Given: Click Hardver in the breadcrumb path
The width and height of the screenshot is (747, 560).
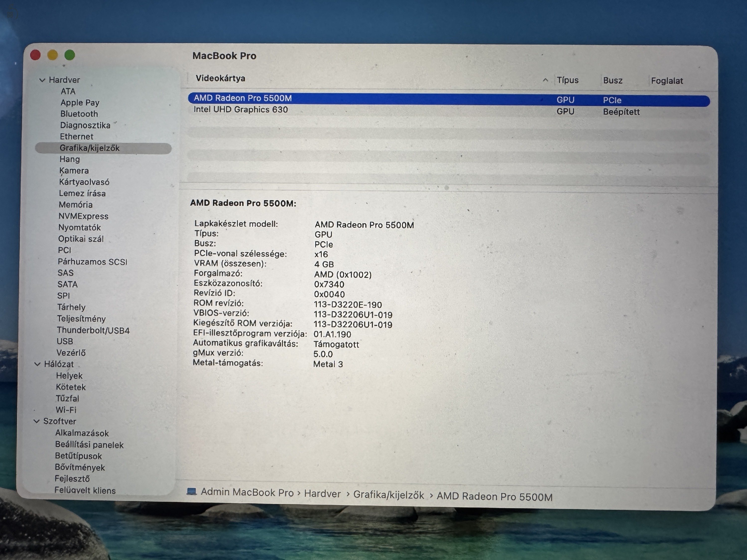Looking at the screenshot, I should click(322, 494).
